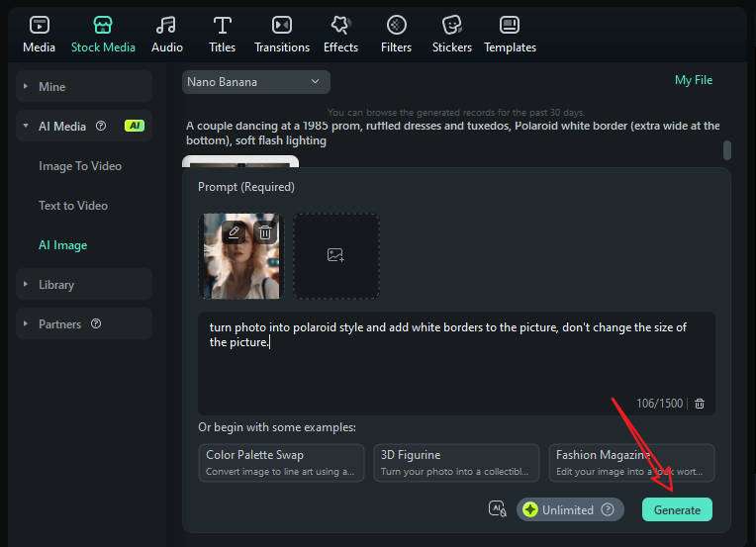Select AI Image in sidebar
This screenshot has height=547, width=756.
(x=62, y=245)
